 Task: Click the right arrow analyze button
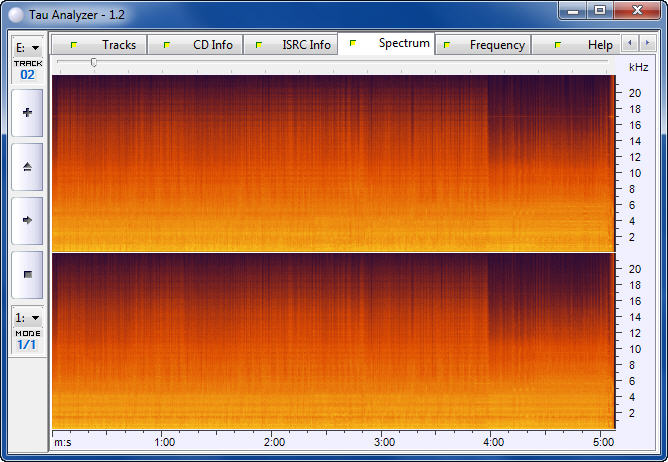coord(27,220)
